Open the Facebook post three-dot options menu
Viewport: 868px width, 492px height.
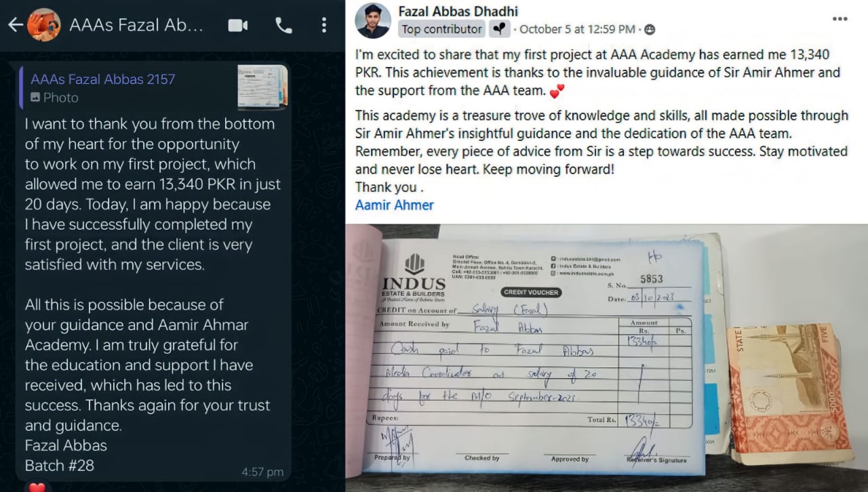tap(840, 20)
